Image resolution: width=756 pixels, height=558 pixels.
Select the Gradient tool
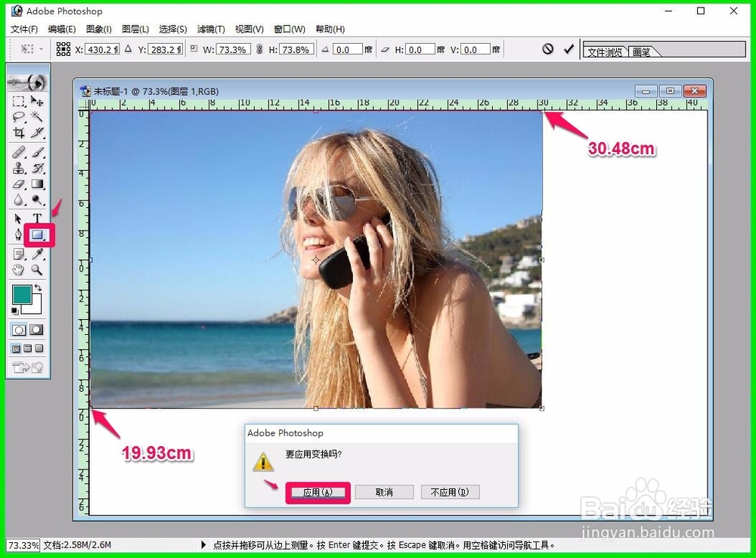[x=38, y=185]
